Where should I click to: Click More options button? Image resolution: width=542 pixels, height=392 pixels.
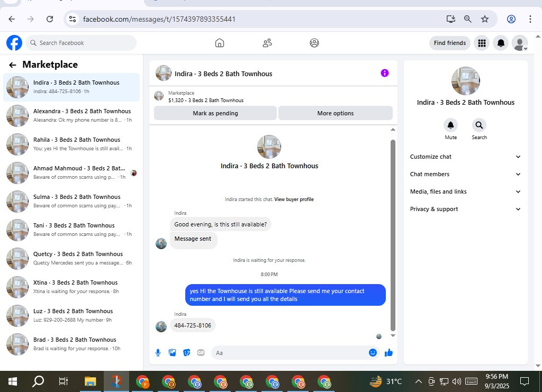335,113
